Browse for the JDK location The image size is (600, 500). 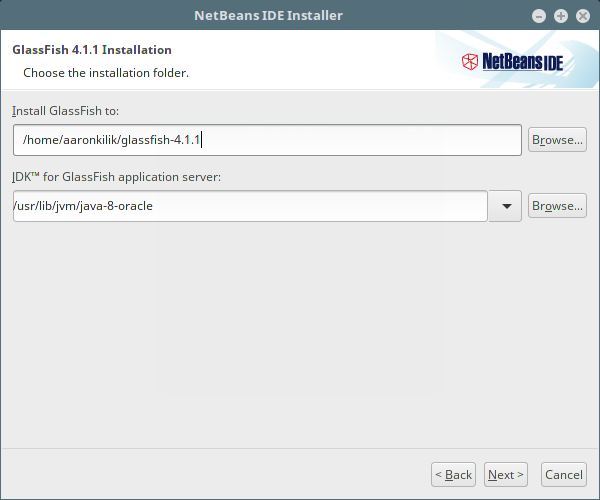click(x=557, y=206)
